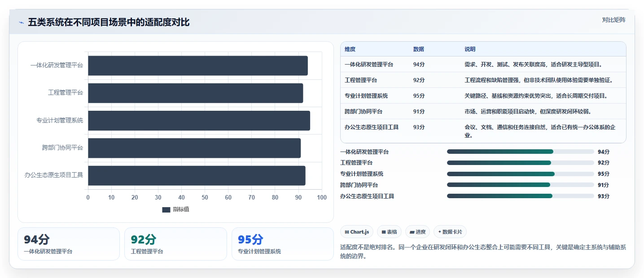Click the 跨部门协同平台 chart bar

[x=194, y=148]
